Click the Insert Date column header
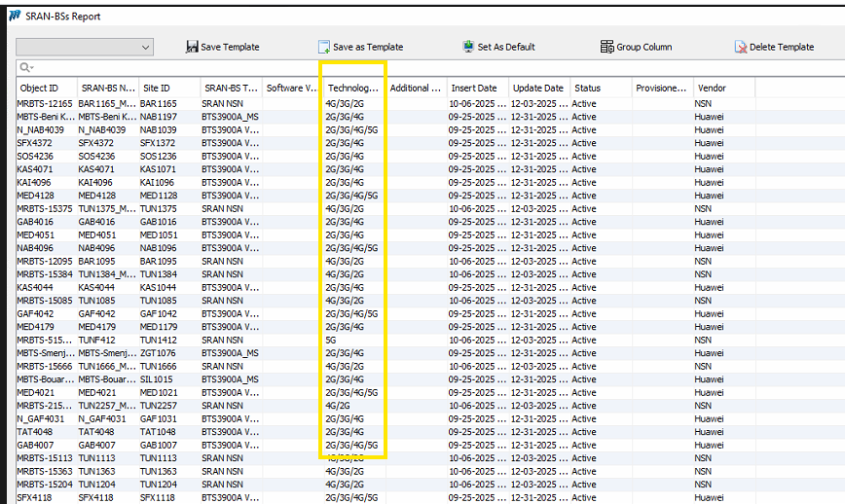This screenshot has height=504, width=845. pos(473,88)
